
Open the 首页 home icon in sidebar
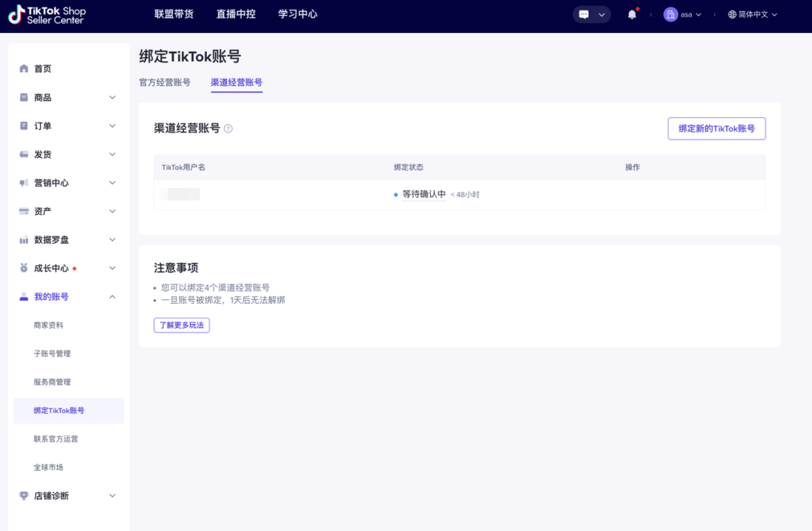[23, 68]
